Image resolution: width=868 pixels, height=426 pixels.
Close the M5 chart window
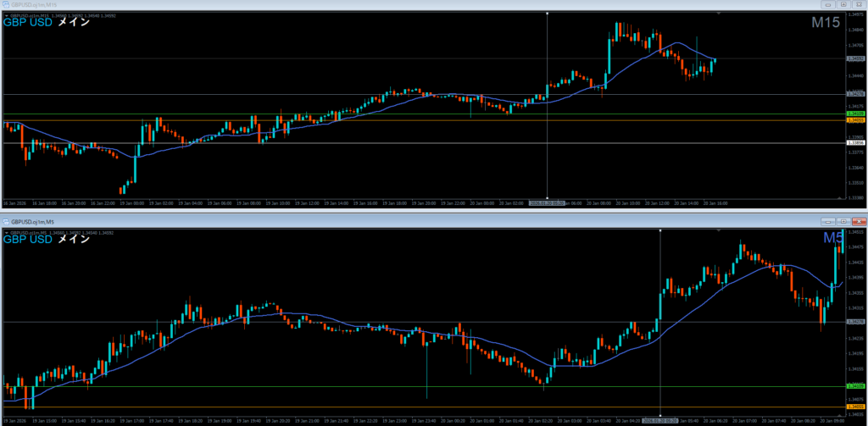(857, 220)
